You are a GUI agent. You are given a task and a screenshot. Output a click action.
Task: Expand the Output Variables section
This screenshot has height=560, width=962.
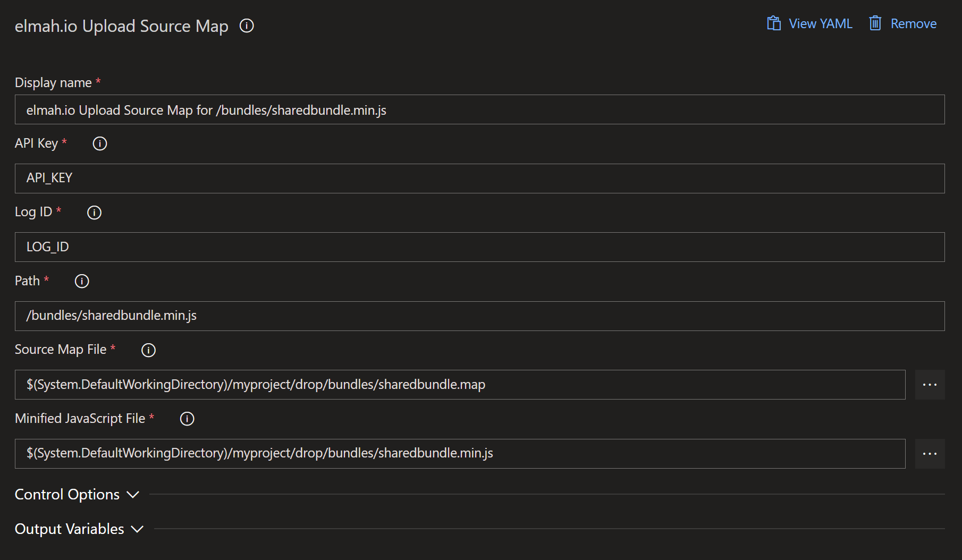point(79,529)
